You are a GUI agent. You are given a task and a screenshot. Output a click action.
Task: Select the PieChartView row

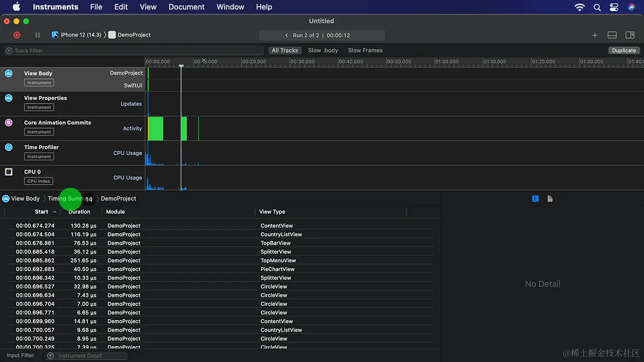tap(220, 269)
